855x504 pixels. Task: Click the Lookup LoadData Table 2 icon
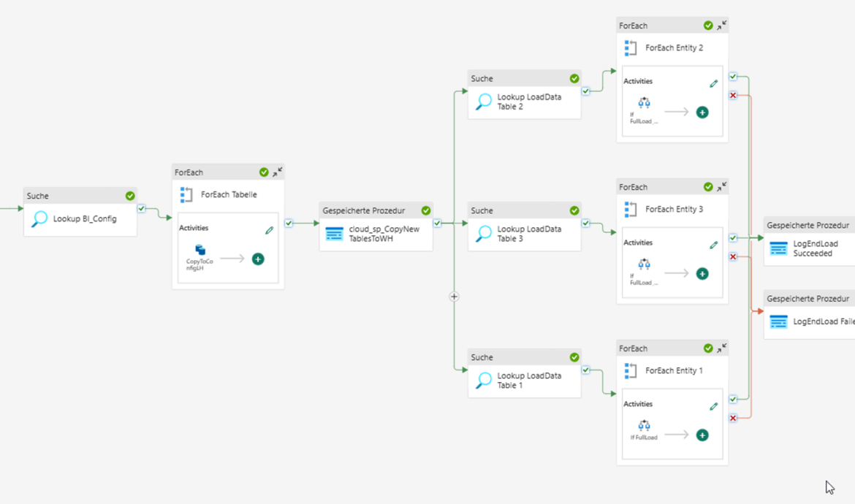483,102
